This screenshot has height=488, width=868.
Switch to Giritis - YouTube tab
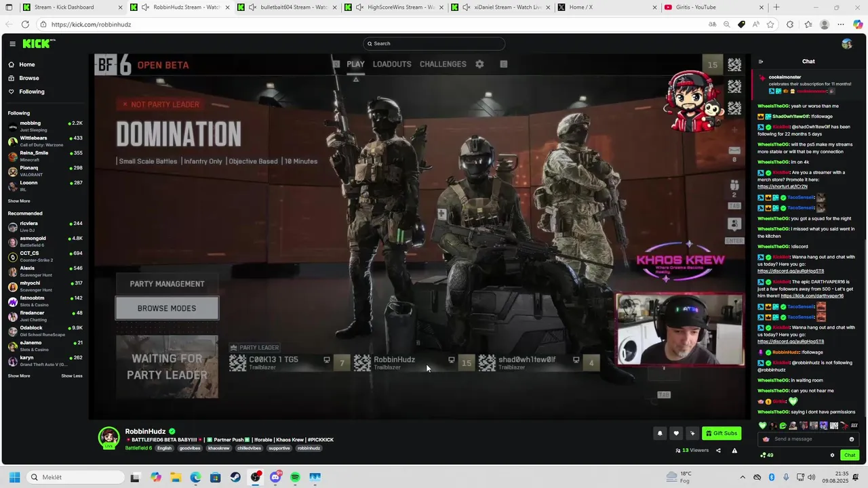[x=715, y=7]
